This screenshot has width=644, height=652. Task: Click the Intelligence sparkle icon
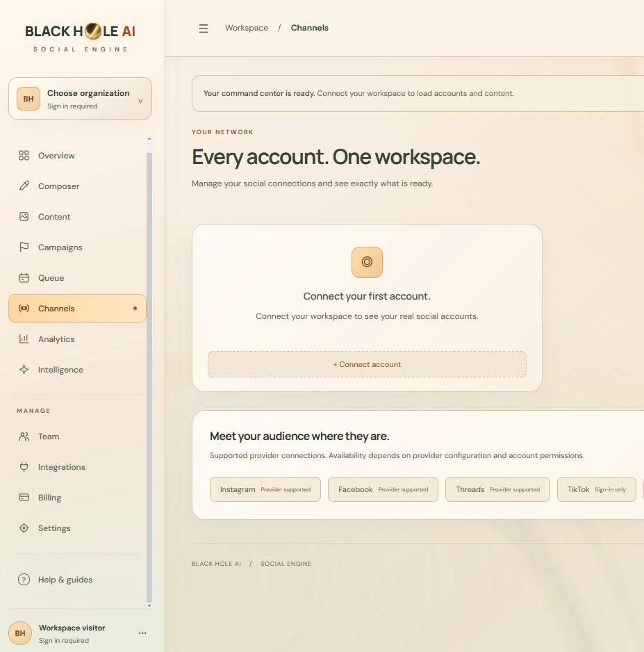pos(24,369)
